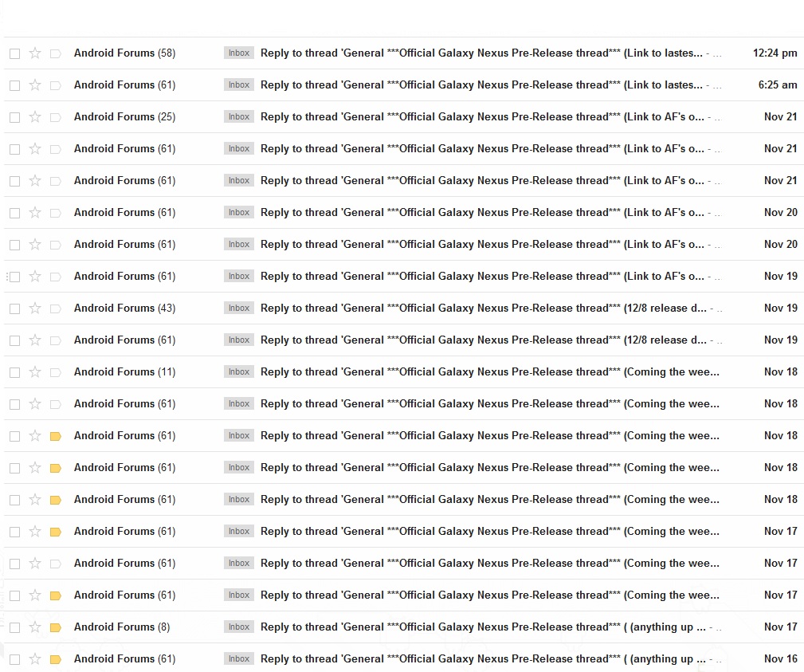Viewport: 804px width, 672px height.
Task: Click Inbox label on Android Forums (11) row
Action: pyautogui.click(x=239, y=371)
